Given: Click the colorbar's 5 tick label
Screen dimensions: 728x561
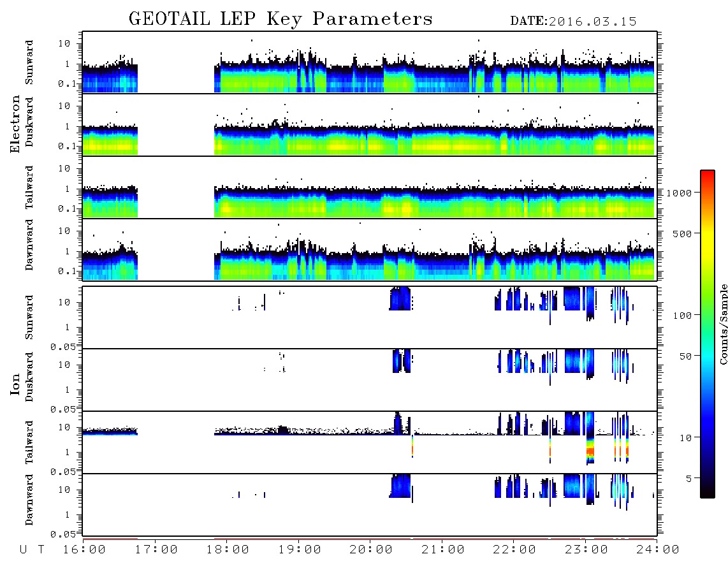Looking at the screenshot, I should pos(688,479).
